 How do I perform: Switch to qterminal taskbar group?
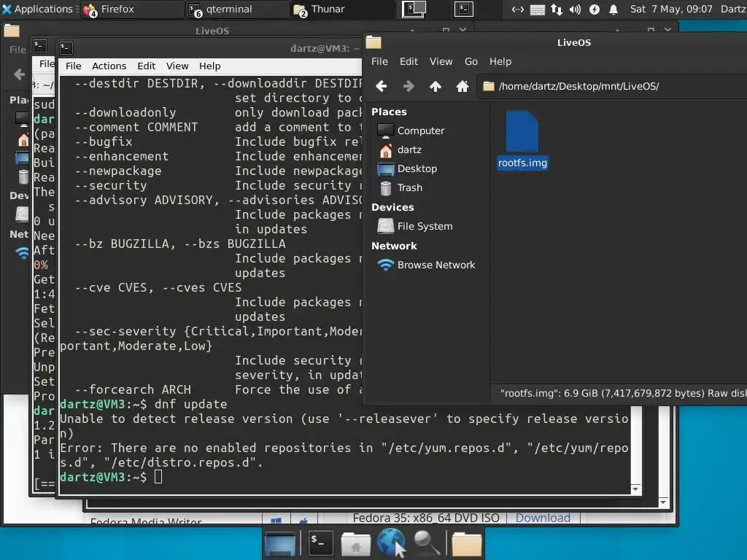237,9
